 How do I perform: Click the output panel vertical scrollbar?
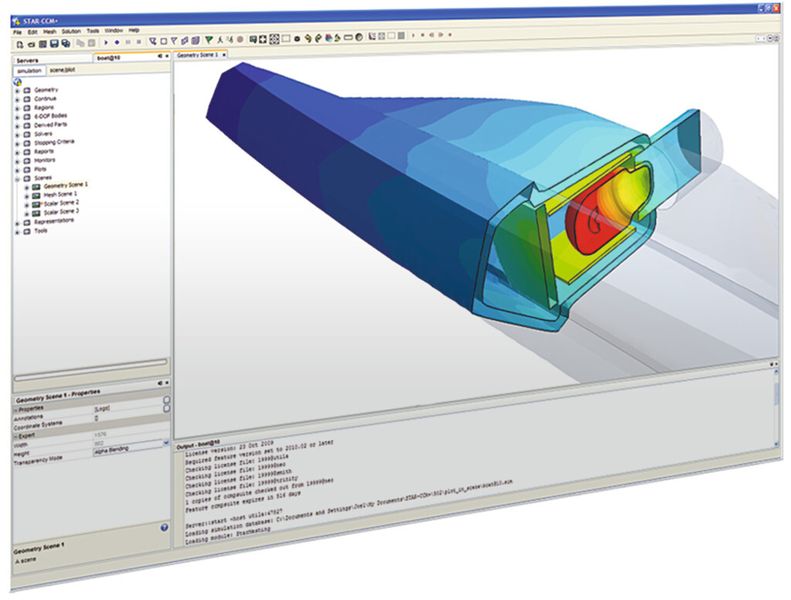click(776, 407)
